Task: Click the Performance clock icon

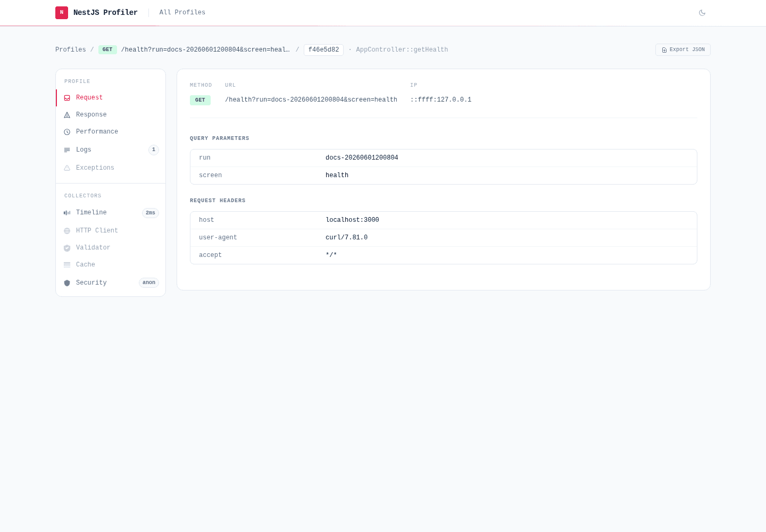Action: (x=67, y=132)
